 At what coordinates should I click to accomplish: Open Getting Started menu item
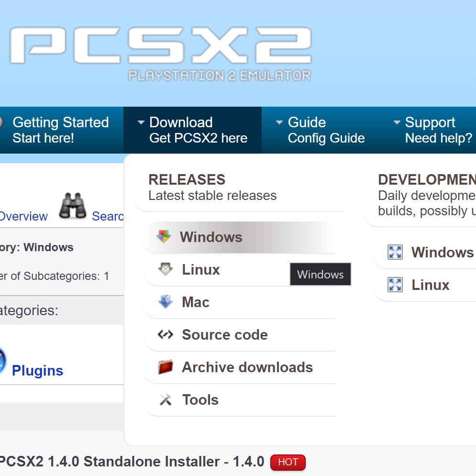[x=60, y=130]
